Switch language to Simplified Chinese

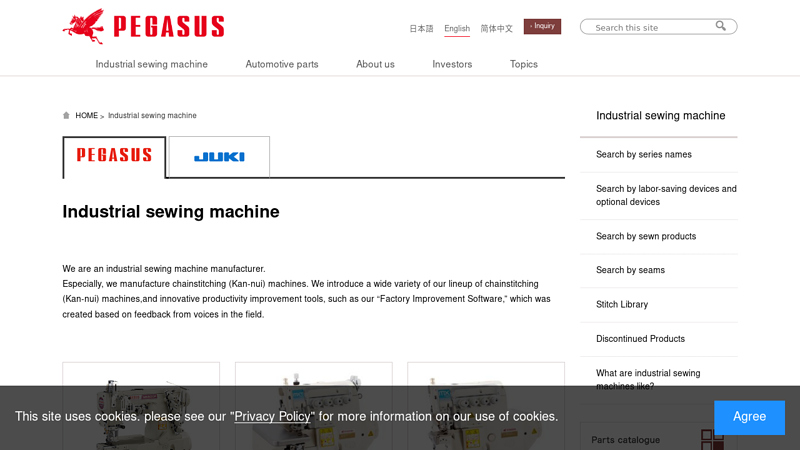click(x=496, y=29)
